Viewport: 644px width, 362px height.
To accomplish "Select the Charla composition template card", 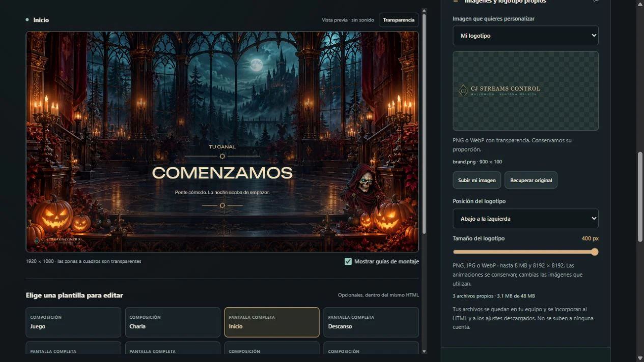I will 173,322.
